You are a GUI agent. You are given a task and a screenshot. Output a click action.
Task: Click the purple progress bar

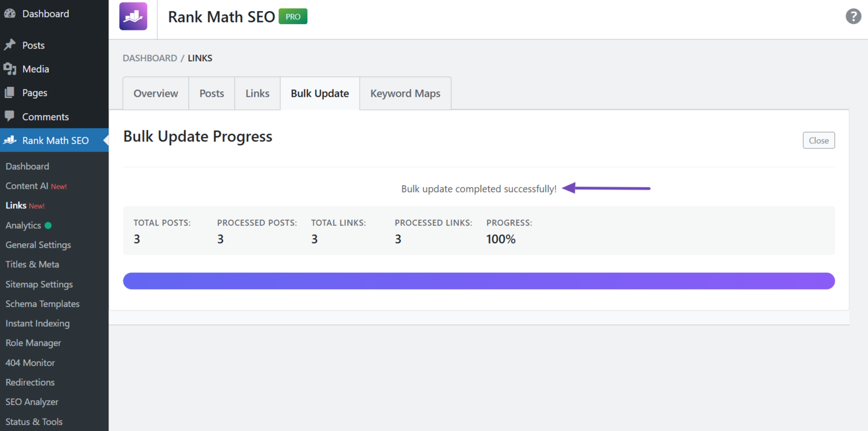click(x=479, y=281)
